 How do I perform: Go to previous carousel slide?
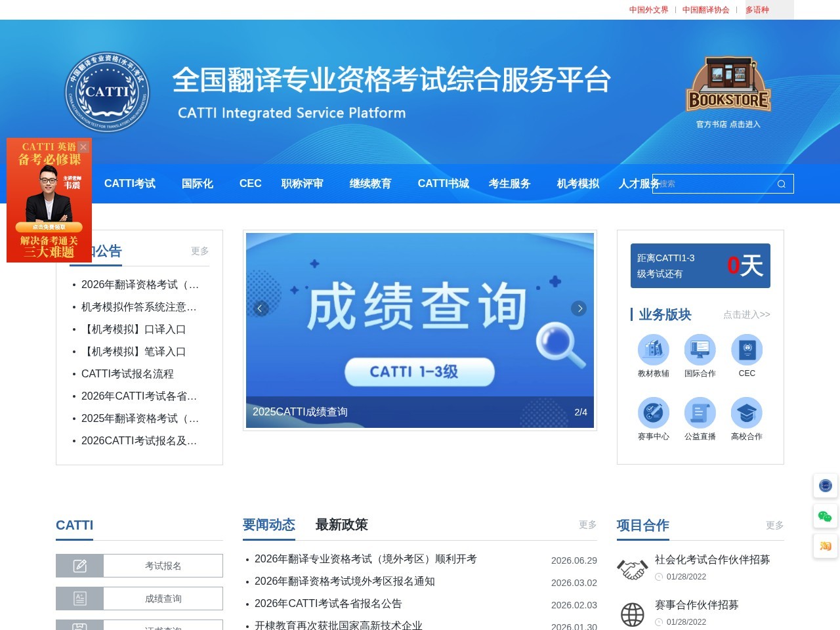click(x=261, y=308)
